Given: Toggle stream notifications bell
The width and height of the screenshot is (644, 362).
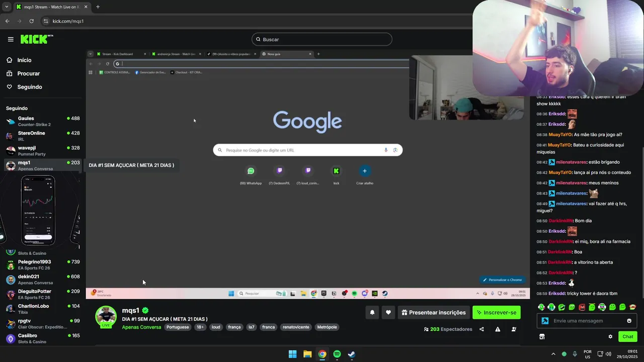Looking at the screenshot, I should click(x=372, y=312).
